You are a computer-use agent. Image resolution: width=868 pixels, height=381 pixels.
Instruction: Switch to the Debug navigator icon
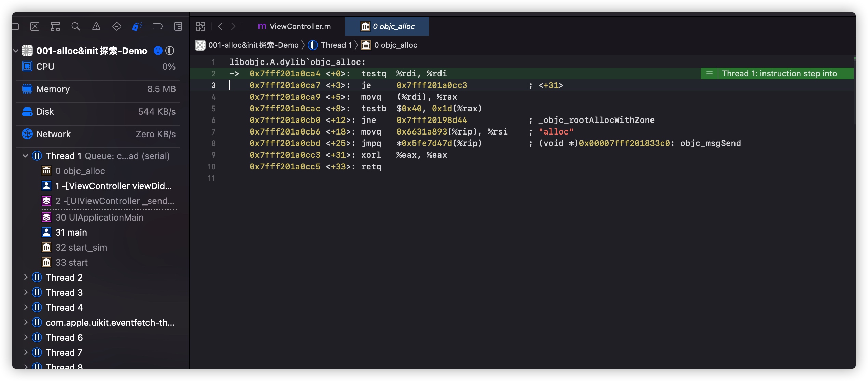tap(137, 26)
